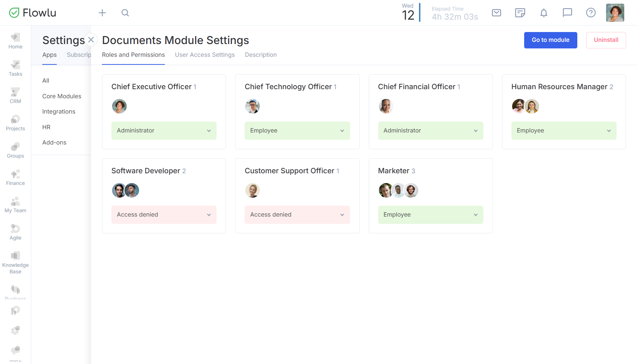This screenshot has height=364, width=637.
Task: Open Chief Financial Officer role dropdown
Action: coord(431,131)
